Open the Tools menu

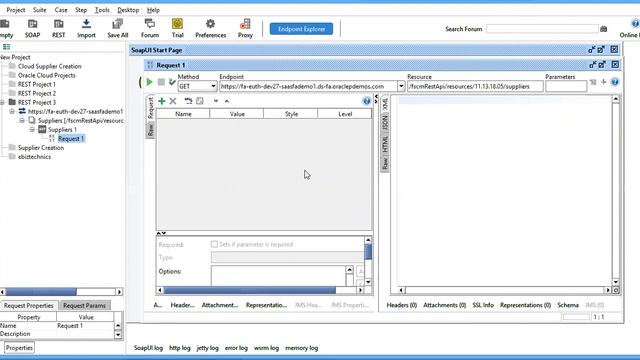click(x=102, y=10)
